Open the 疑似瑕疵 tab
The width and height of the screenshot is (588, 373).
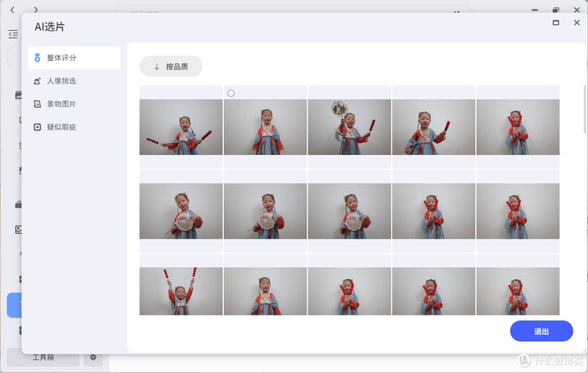click(x=74, y=127)
